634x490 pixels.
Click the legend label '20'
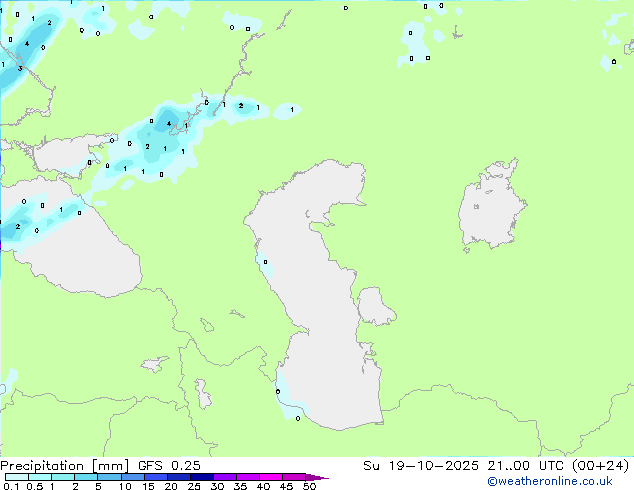pyautogui.click(x=171, y=486)
